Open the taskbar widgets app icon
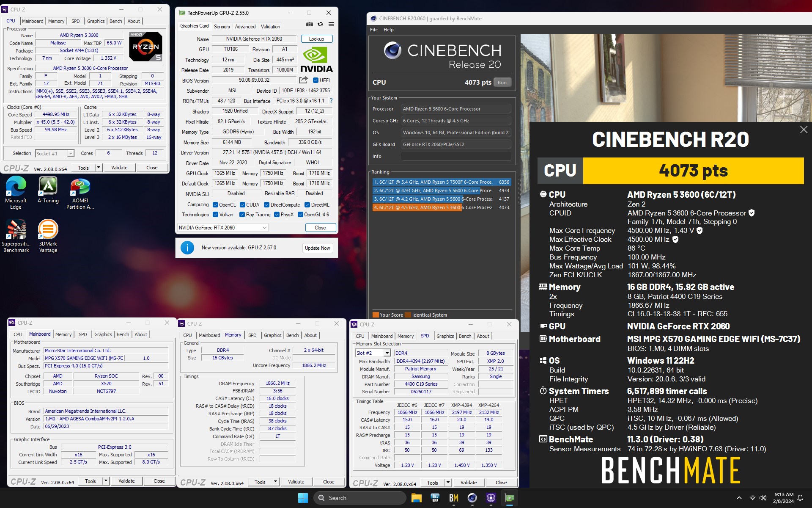 435,498
